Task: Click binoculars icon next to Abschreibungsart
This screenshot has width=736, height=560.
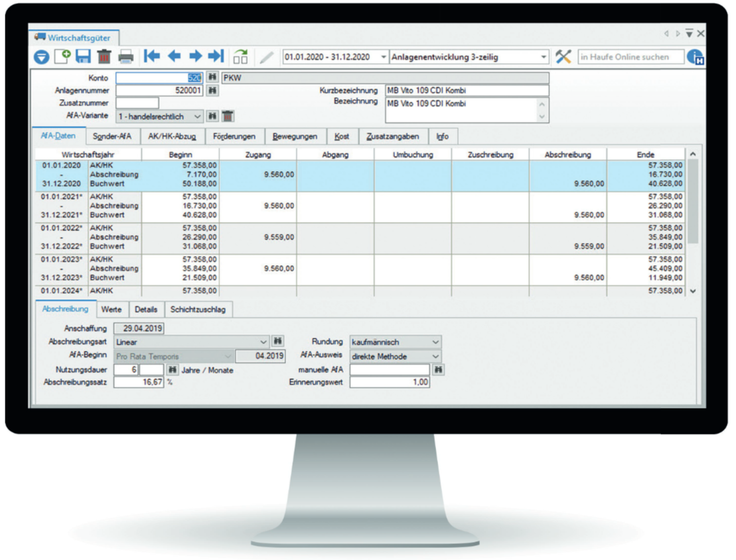Action: click(278, 341)
